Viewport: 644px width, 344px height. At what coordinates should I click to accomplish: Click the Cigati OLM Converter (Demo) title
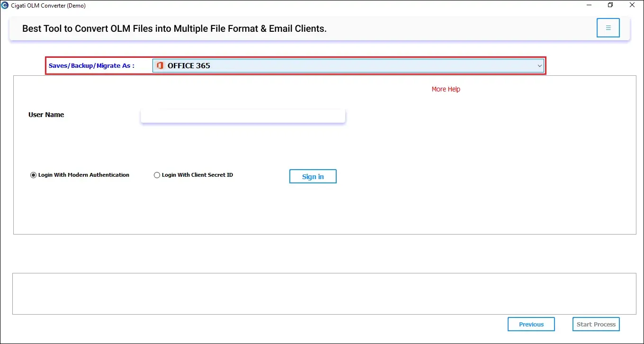pyautogui.click(x=48, y=6)
